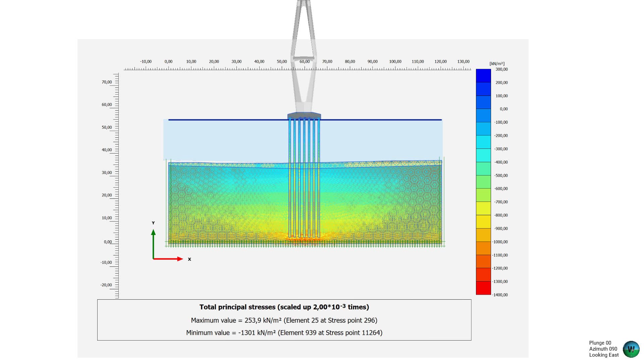Screen dimensions: 644x362
Task: Click the 60,00 mark on the top ruler
Action: (305, 61)
